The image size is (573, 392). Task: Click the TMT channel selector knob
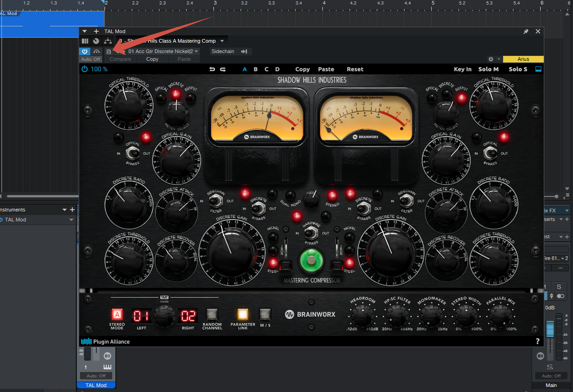click(164, 316)
